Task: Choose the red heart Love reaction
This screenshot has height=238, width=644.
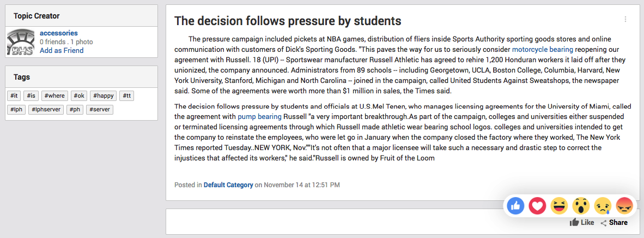Action: [537, 205]
